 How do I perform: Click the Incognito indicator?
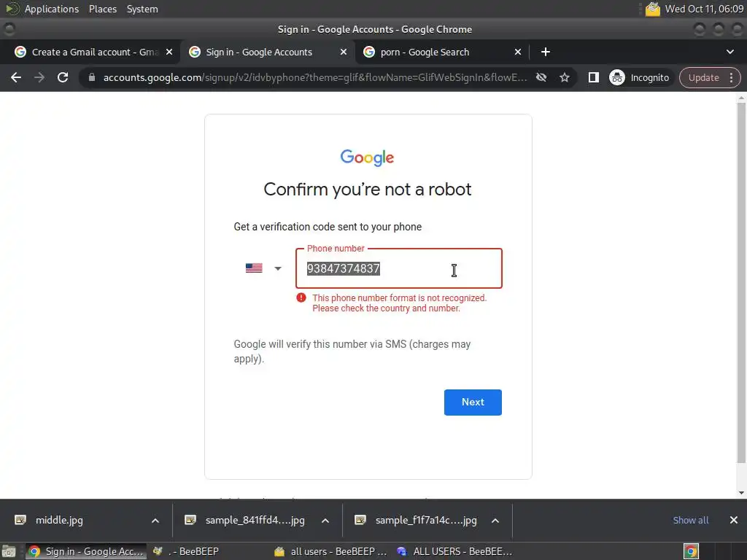pos(639,77)
